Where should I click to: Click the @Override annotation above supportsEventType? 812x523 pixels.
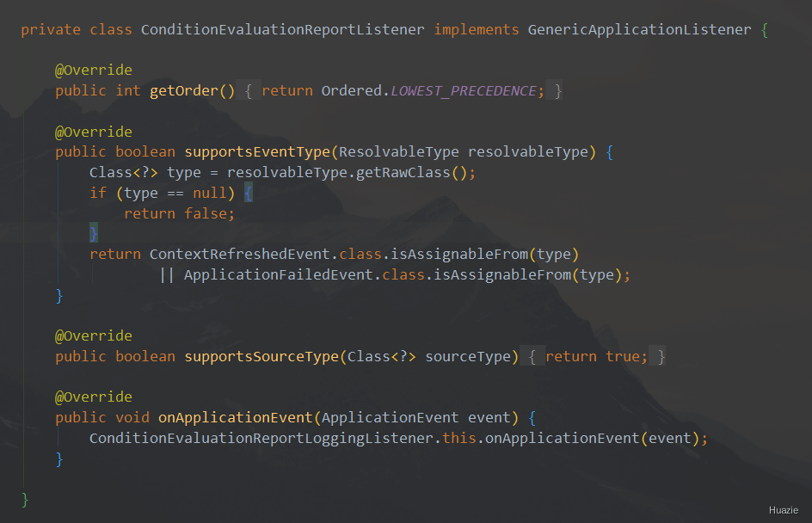93,132
